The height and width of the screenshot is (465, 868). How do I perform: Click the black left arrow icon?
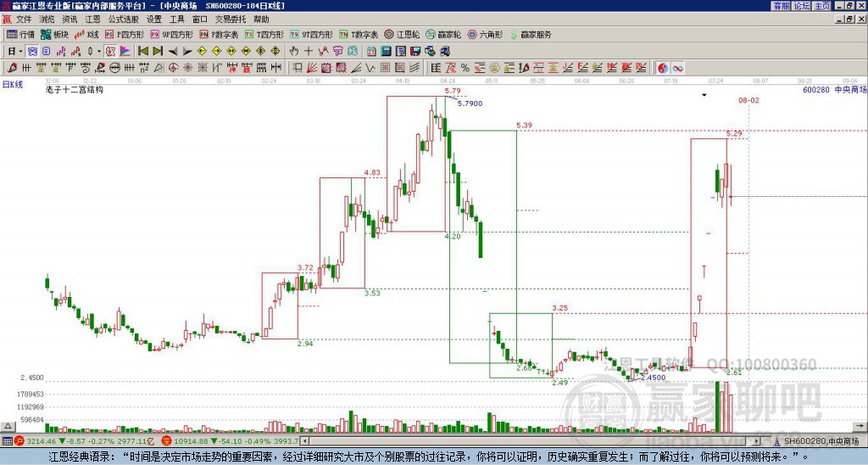(x=173, y=52)
